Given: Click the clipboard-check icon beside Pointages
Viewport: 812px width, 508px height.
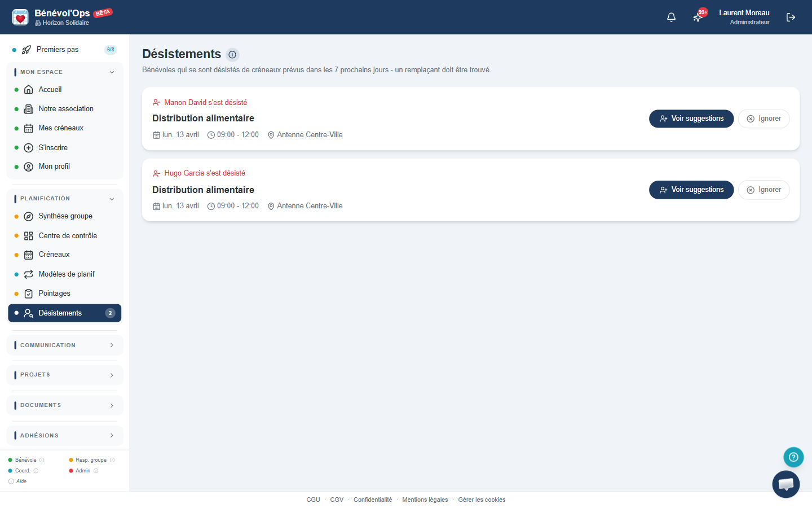Looking at the screenshot, I should (29, 294).
